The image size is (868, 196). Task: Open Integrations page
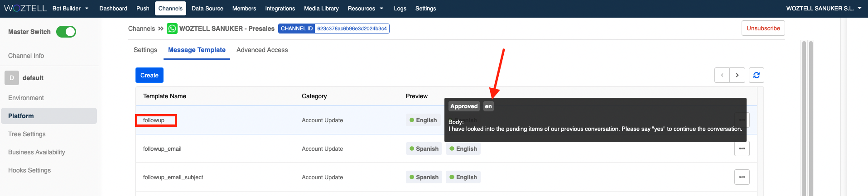280,8
